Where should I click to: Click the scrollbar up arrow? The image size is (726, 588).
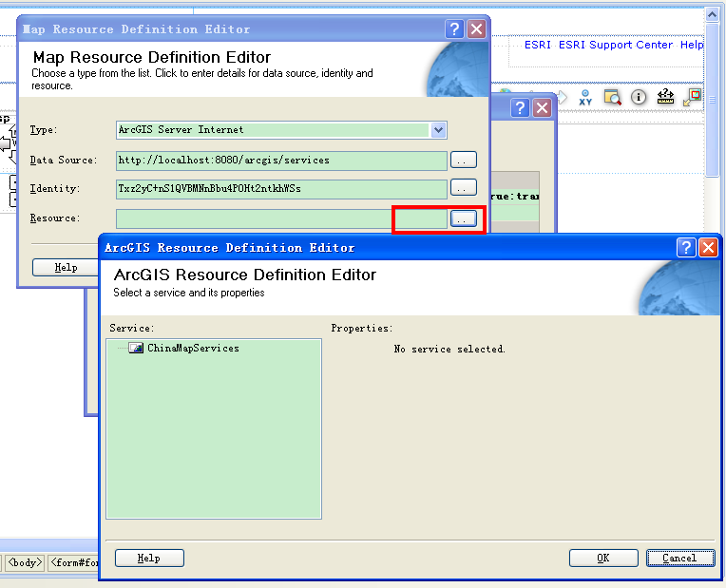point(712,14)
